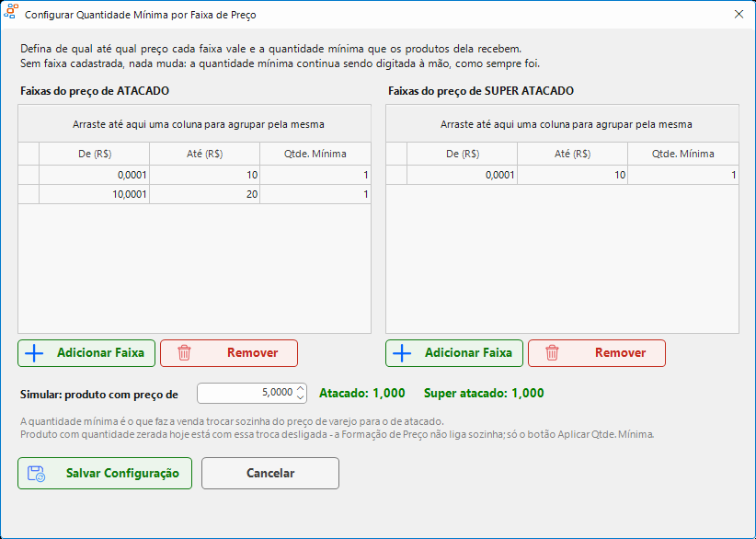The height and width of the screenshot is (539, 756).
Task: Decrease simulated price with down arrow
Action: (x=301, y=397)
